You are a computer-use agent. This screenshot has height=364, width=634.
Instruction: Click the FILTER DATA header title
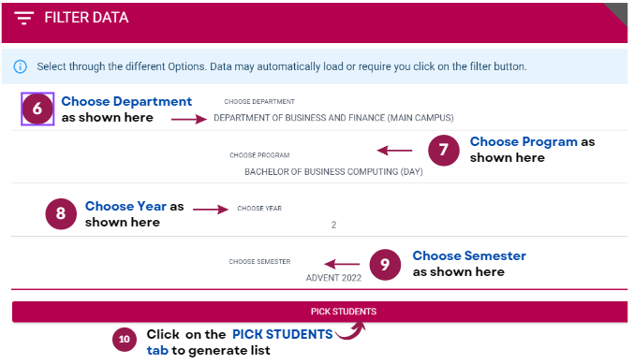point(86,18)
